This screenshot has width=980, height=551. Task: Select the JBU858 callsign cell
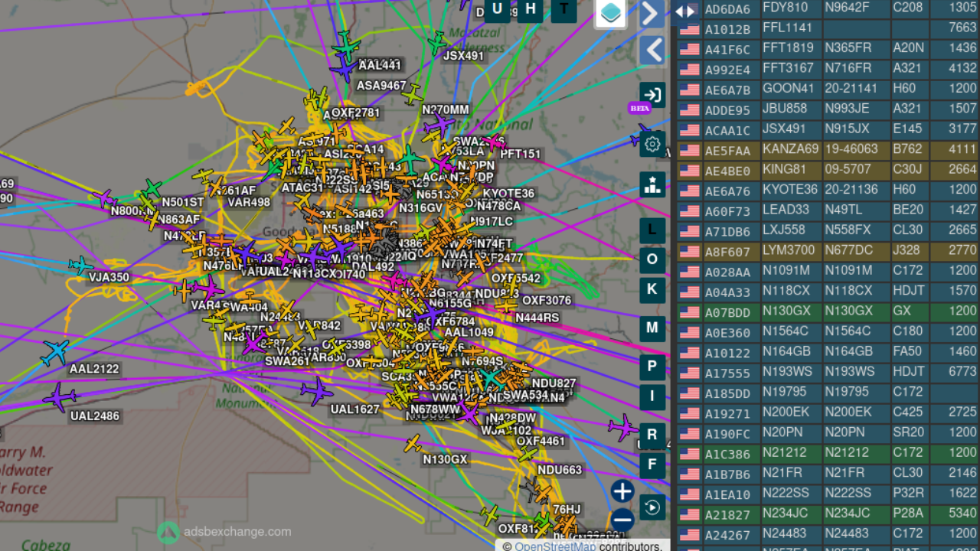[x=792, y=109]
